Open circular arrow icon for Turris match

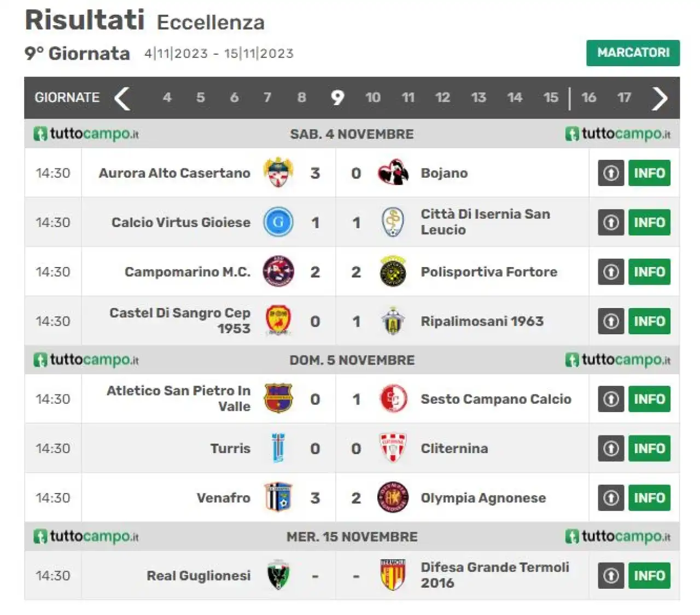(611, 449)
